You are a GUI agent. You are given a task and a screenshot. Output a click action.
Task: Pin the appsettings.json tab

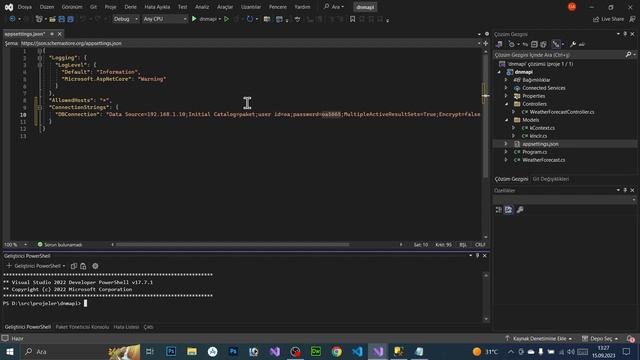(x=52, y=34)
